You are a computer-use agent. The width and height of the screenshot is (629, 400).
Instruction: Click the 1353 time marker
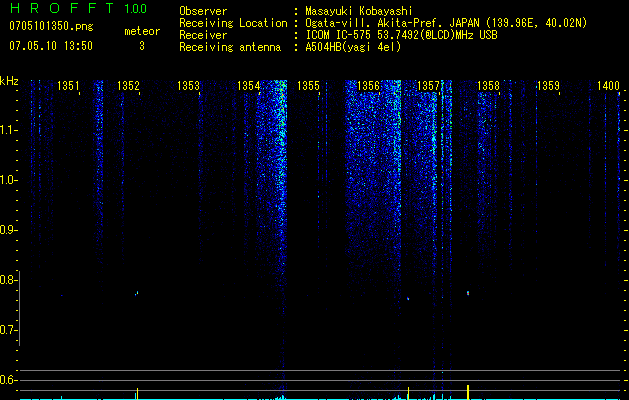coord(188,86)
